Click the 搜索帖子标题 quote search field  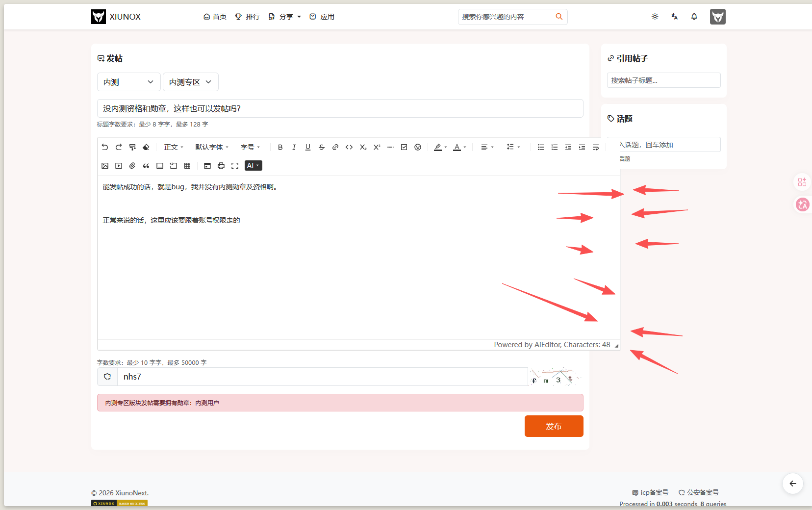pos(664,80)
